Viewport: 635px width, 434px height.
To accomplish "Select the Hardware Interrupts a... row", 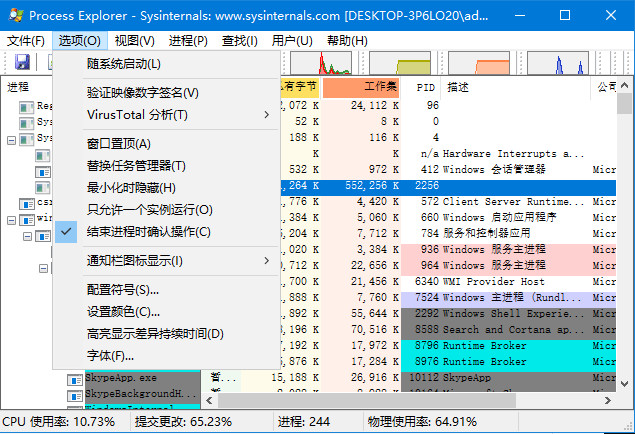I will [448, 154].
